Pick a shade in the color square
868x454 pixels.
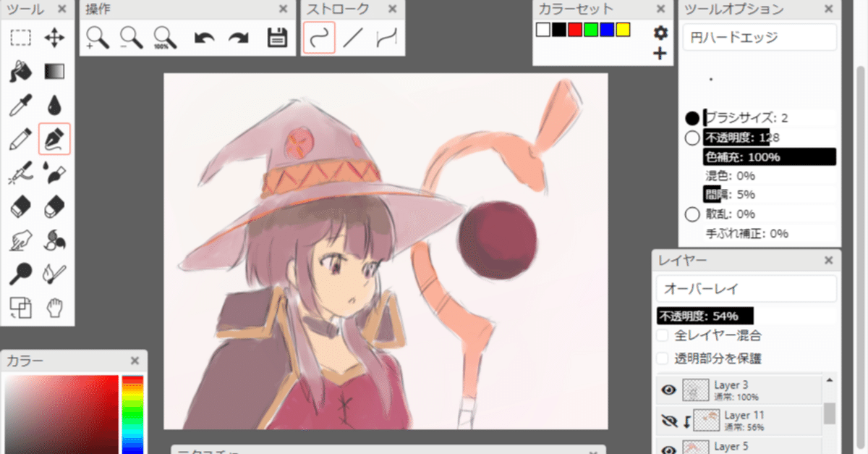(61, 414)
